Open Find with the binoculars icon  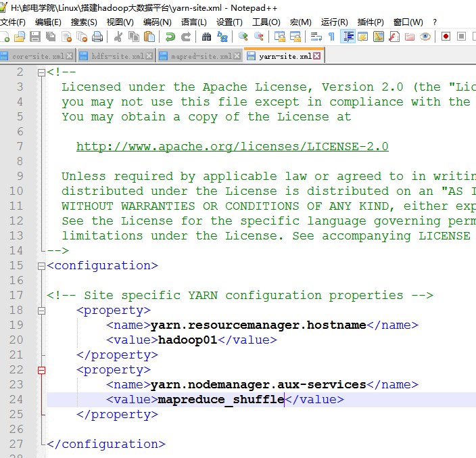tap(206, 37)
